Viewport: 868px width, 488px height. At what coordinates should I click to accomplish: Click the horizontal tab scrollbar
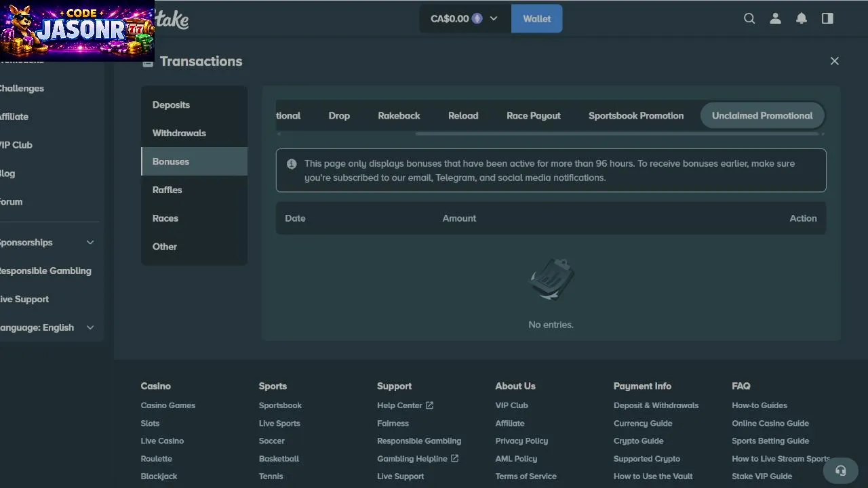click(617, 134)
